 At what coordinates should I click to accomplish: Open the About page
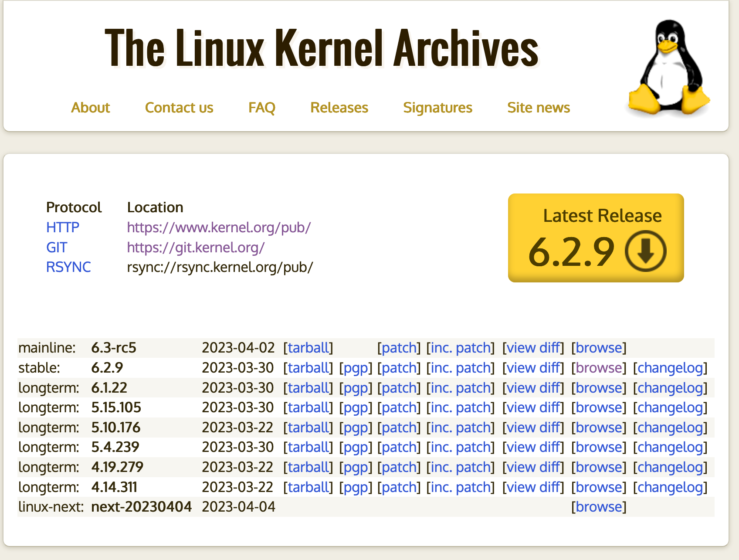coord(90,108)
